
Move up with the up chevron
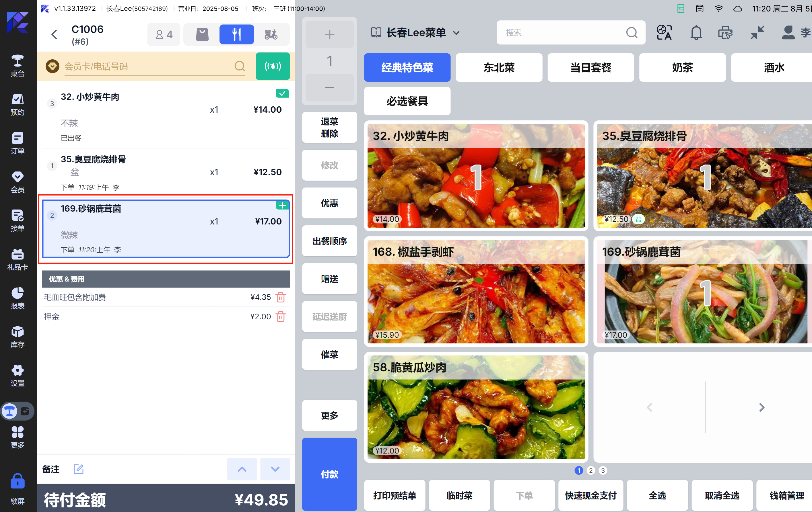tap(242, 469)
